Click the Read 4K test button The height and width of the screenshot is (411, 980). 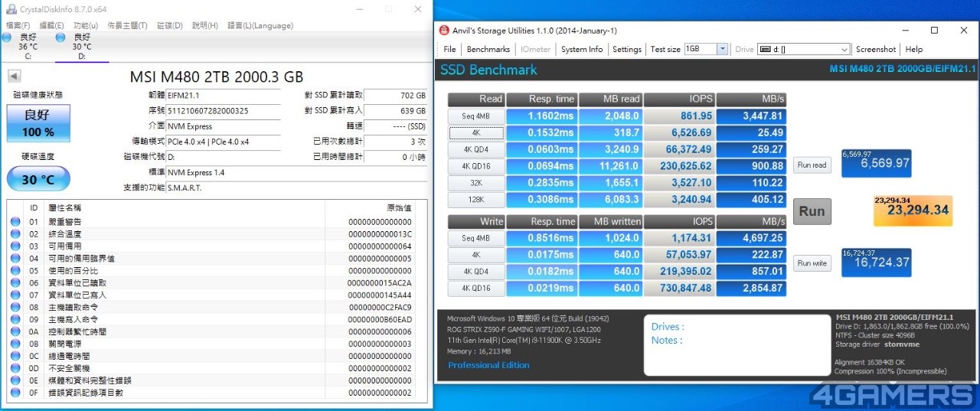475,132
